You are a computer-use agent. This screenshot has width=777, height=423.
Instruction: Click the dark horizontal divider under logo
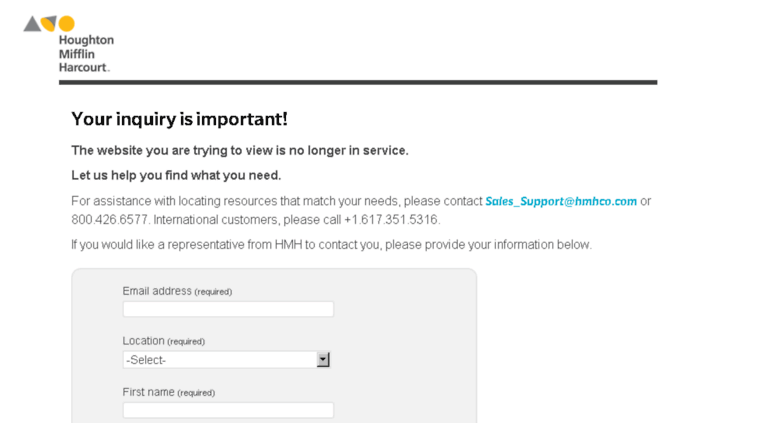tap(358, 82)
